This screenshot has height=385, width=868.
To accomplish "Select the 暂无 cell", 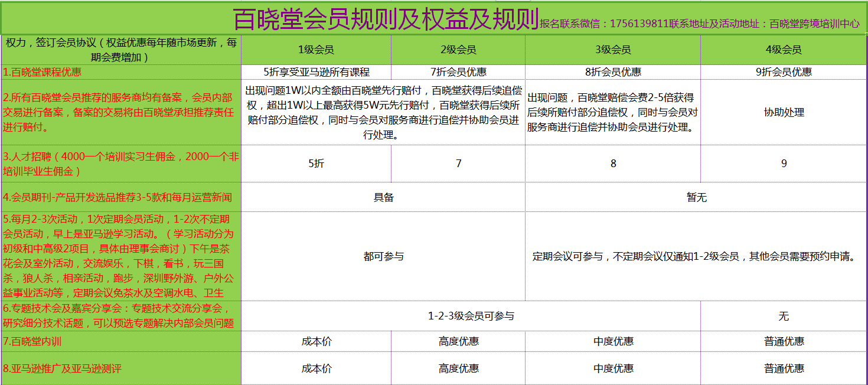I will point(696,197).
